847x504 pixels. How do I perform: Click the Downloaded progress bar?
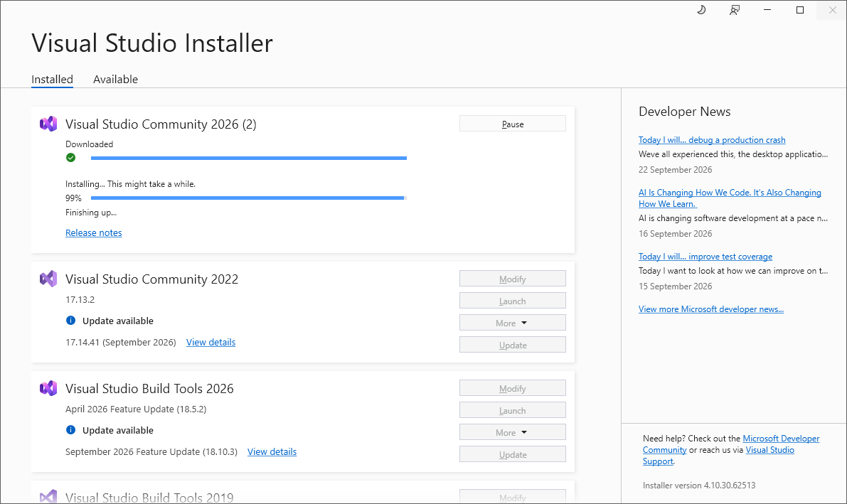[x=248, y=158]
